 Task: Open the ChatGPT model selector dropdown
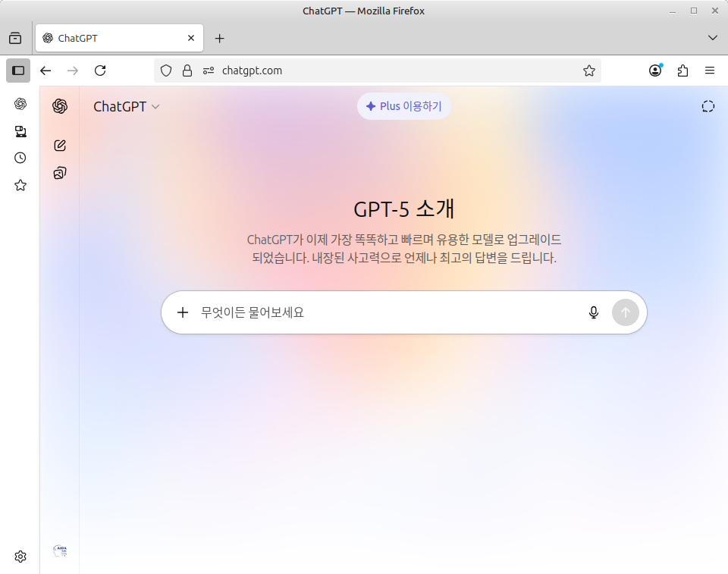[127, 106]
